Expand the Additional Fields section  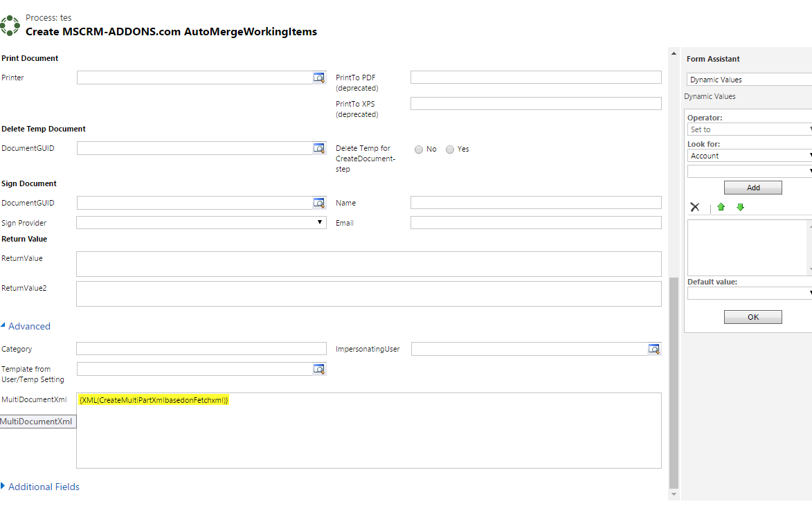40,487
